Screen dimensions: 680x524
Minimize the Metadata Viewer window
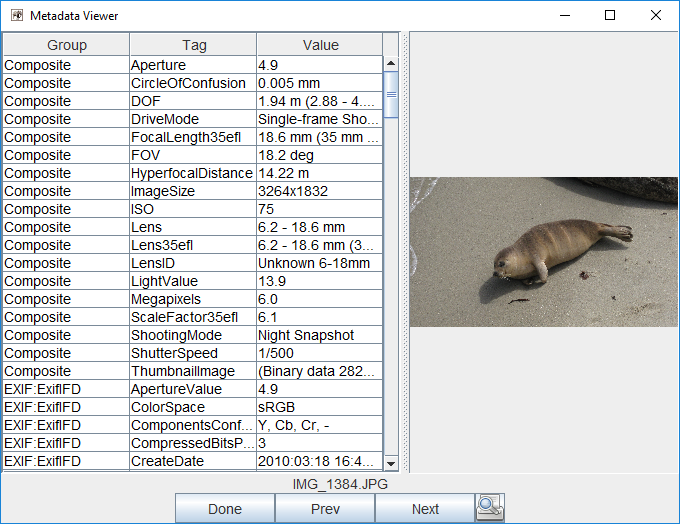coord(563,15)
